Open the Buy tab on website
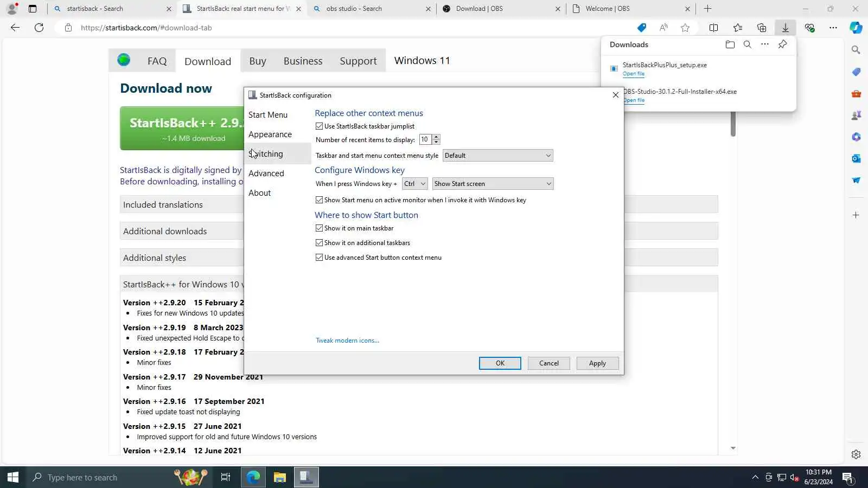The height and width of the screenshot is (488, 868). pyautogui.click(x=258, y=61)
